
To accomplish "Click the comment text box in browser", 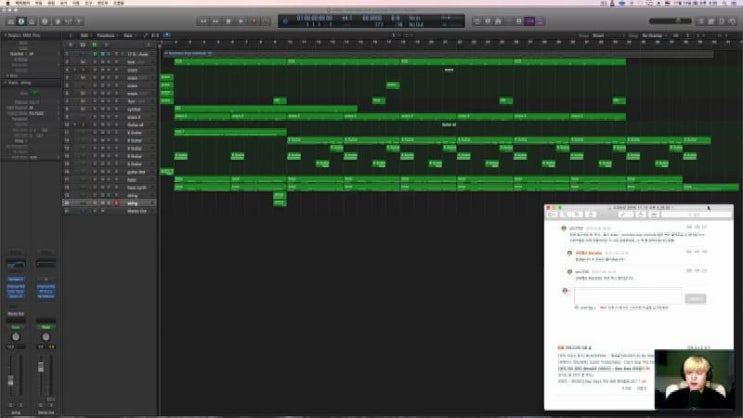I will tap(626, 296).
